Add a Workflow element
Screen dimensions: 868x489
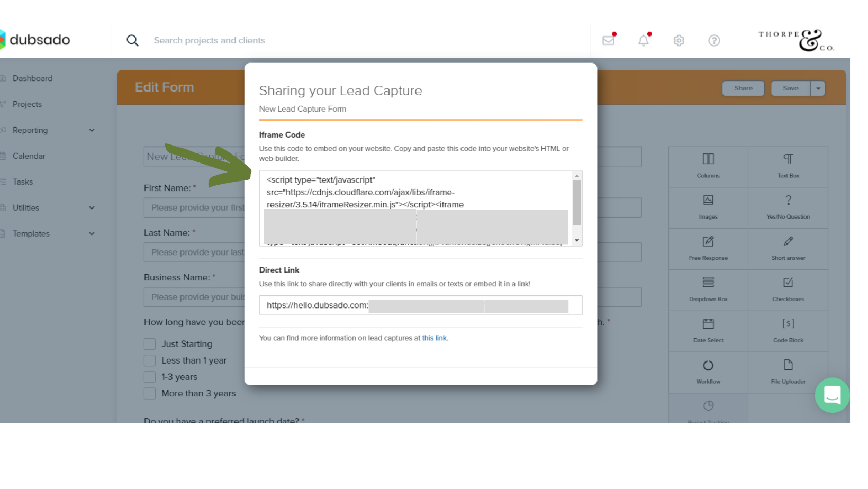point(708,373)
